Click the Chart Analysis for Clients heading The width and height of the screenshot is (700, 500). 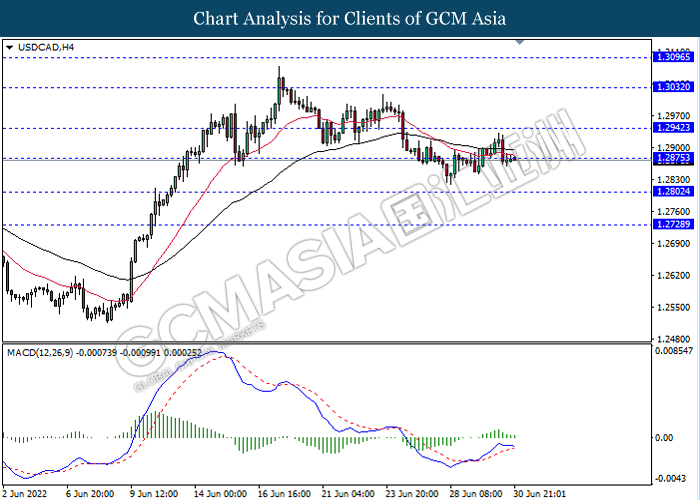(x=350, y=19)
